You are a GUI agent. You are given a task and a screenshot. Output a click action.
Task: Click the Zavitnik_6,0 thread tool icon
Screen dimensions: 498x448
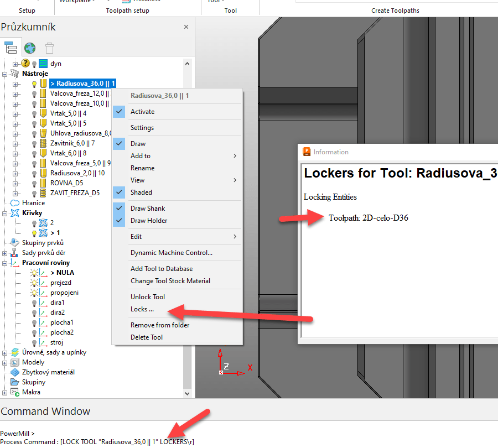click(42, 143)
